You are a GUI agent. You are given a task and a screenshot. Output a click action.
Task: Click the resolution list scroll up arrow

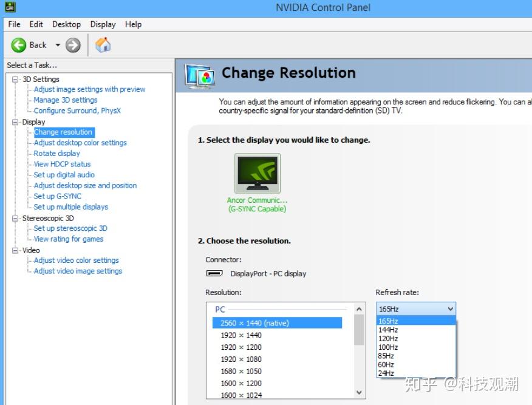click(359, 309)
